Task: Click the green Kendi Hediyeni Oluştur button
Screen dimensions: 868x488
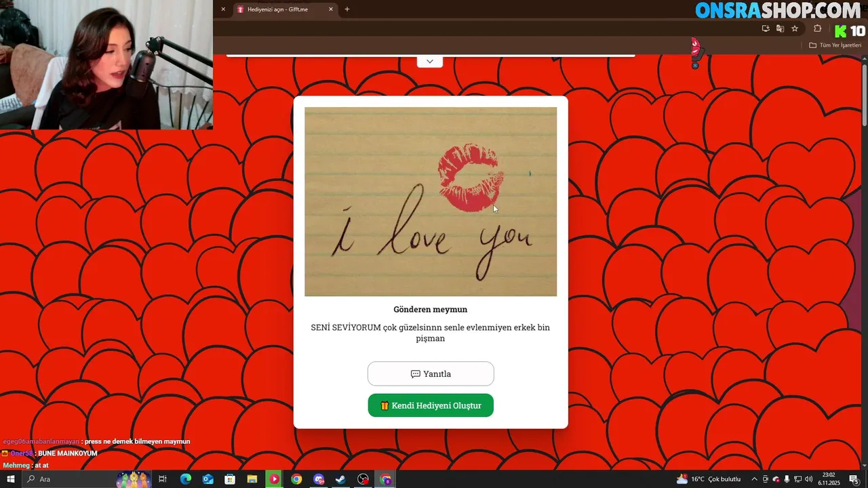Action: (431, 405)
